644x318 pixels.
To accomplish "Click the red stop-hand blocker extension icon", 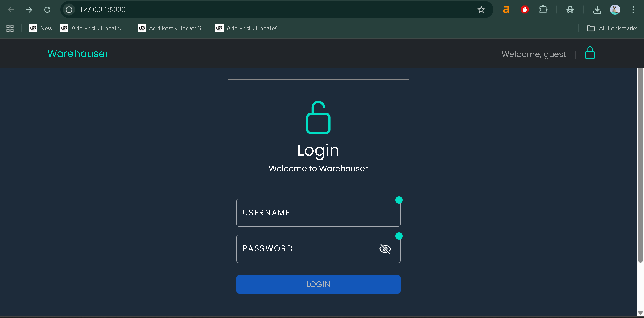I will tap(525, 10).
